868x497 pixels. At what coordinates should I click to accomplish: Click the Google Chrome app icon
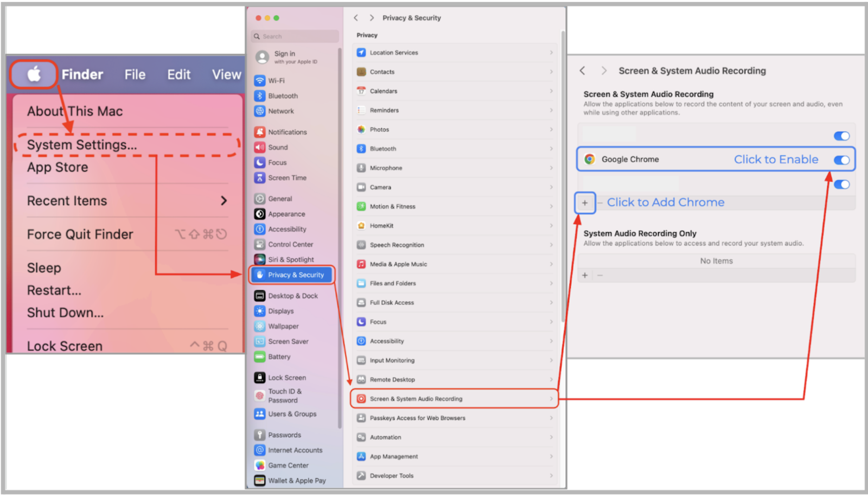tap(590, 159)
